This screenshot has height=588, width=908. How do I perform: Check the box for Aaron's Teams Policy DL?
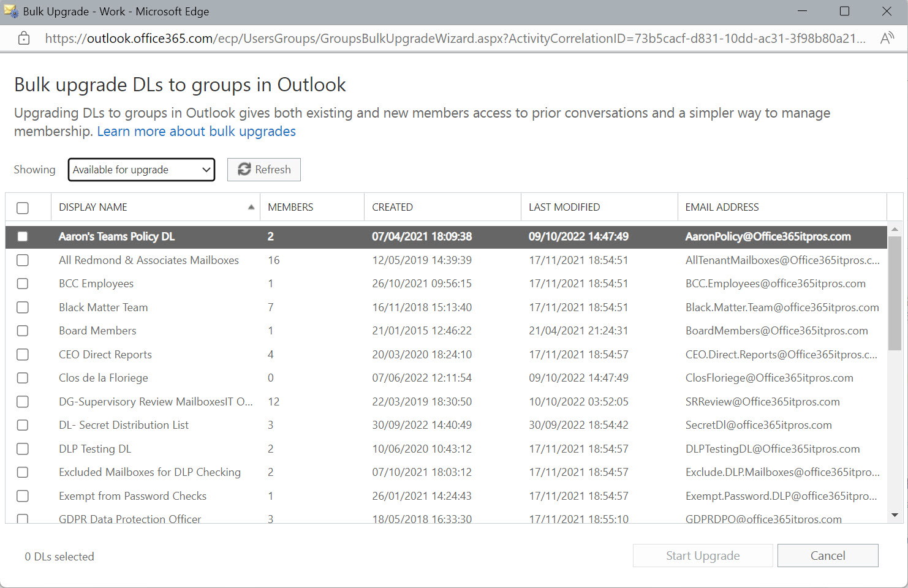pos(23,236)
